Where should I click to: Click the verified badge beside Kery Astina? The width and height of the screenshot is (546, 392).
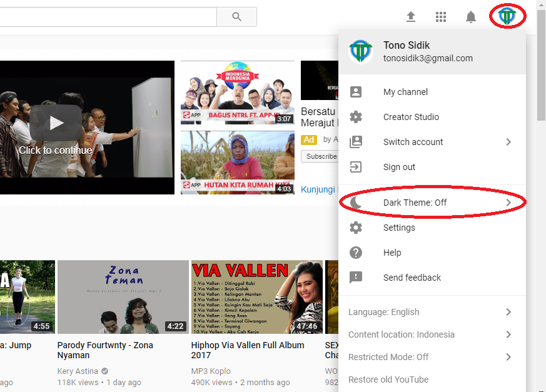104,371
